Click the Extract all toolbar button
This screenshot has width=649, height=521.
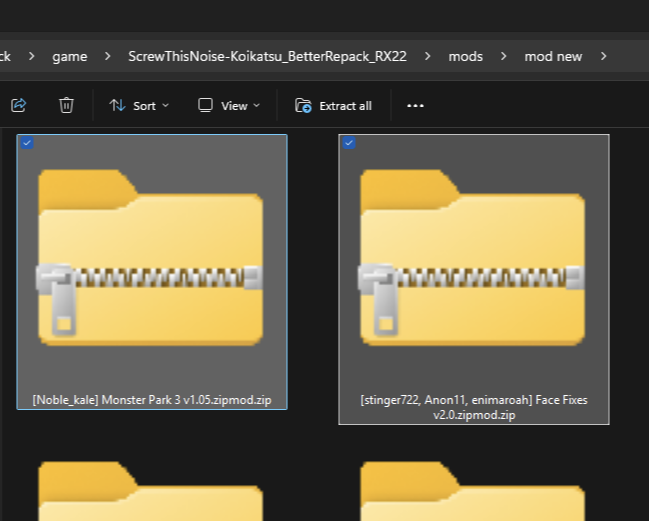334,105
